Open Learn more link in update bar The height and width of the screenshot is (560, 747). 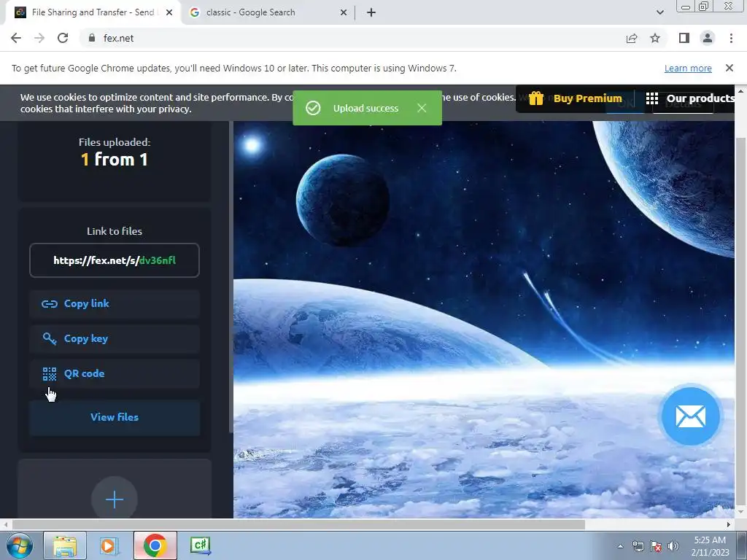click(x=688, y=68)
